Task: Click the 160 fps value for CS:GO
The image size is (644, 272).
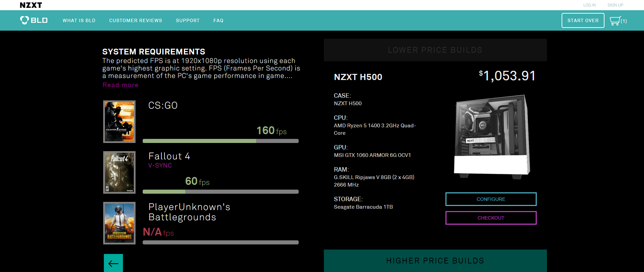Action: [x=271, y=131]
